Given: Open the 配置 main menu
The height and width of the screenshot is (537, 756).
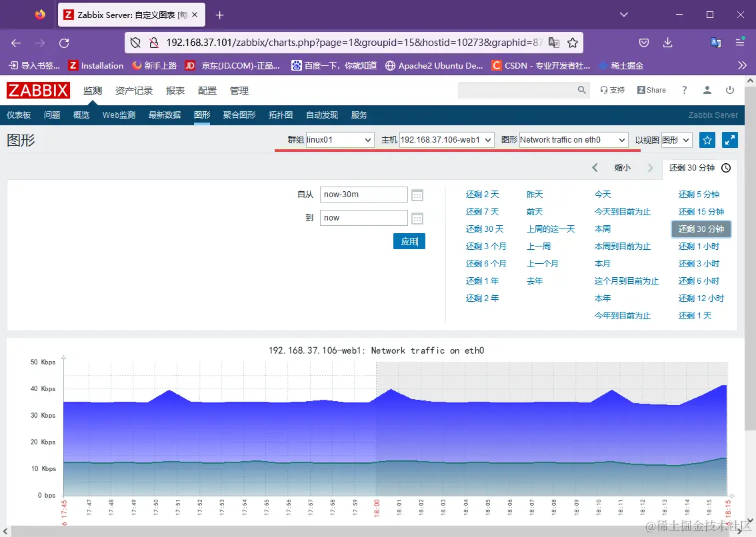Looking at the screenshot, I should click(x=207, y=91).
